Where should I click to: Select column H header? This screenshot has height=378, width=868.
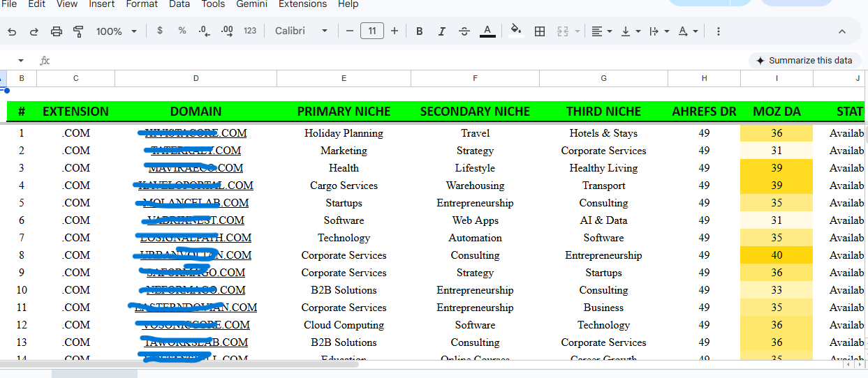pyautogui.click(x=705, y=78)
